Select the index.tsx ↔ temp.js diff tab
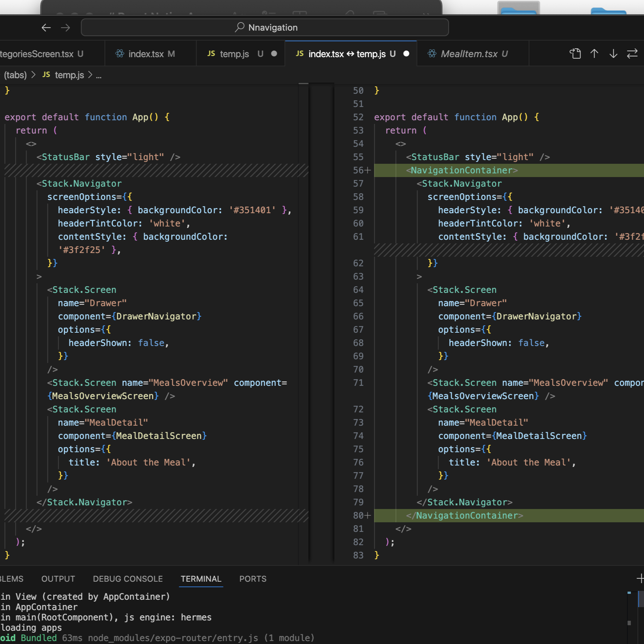Image resolution: width=644 pixels, height=644 pixels. pos(351,54)
